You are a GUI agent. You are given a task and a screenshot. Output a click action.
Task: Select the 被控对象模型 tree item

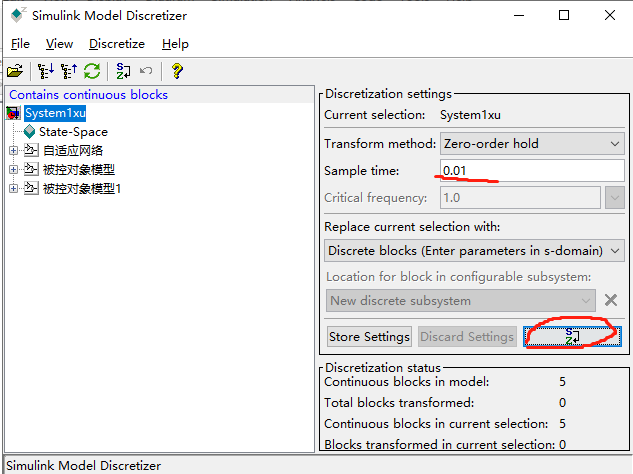(79, 170)
